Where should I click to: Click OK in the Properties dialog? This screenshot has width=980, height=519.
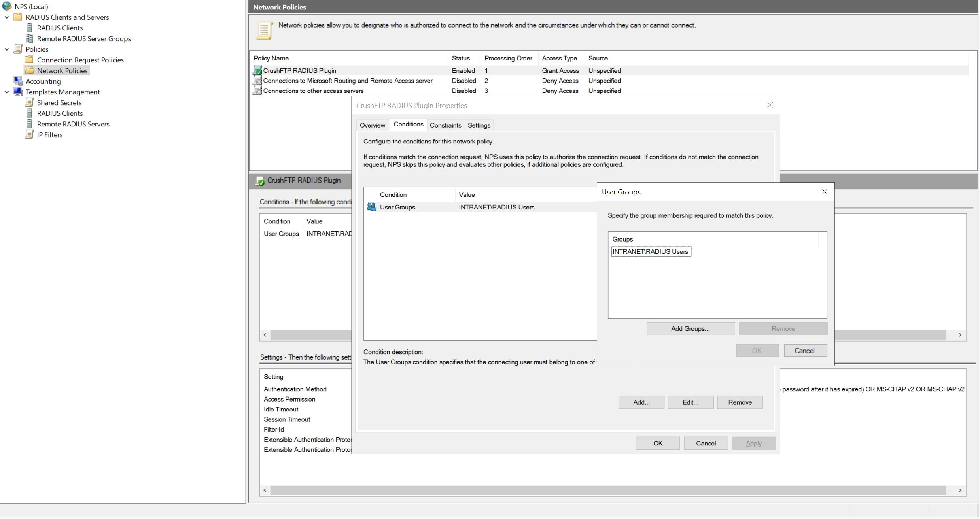pyautogui.click(x=658, y=443)
